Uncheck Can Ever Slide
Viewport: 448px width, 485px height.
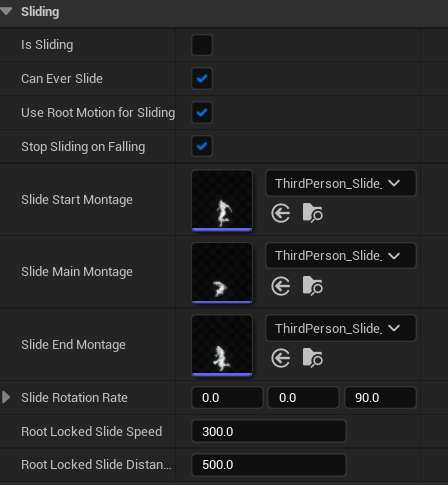[202, 79]
